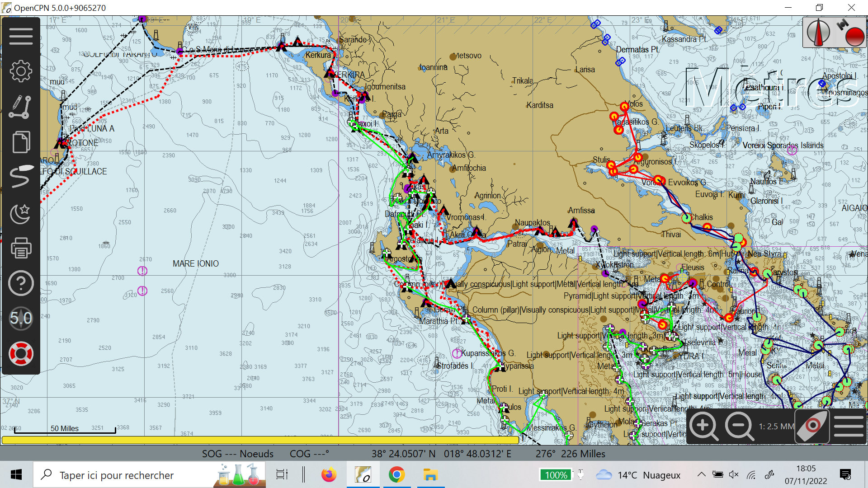Click the Print Chart icon
Image resolution: width=868 pixels, height=488 pixels.
pos(21,248)
